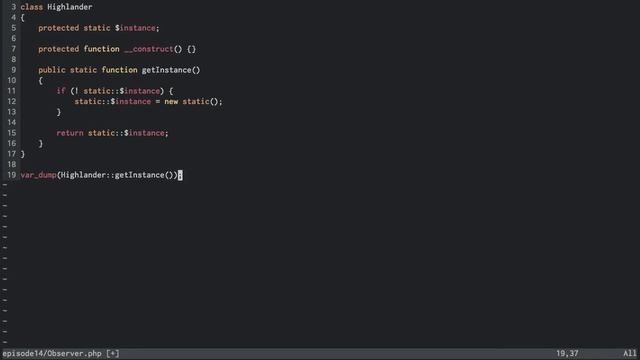Click line number 12 in the gutter
The height and width of the screenshot is (360, 640).
coord(11,101)
